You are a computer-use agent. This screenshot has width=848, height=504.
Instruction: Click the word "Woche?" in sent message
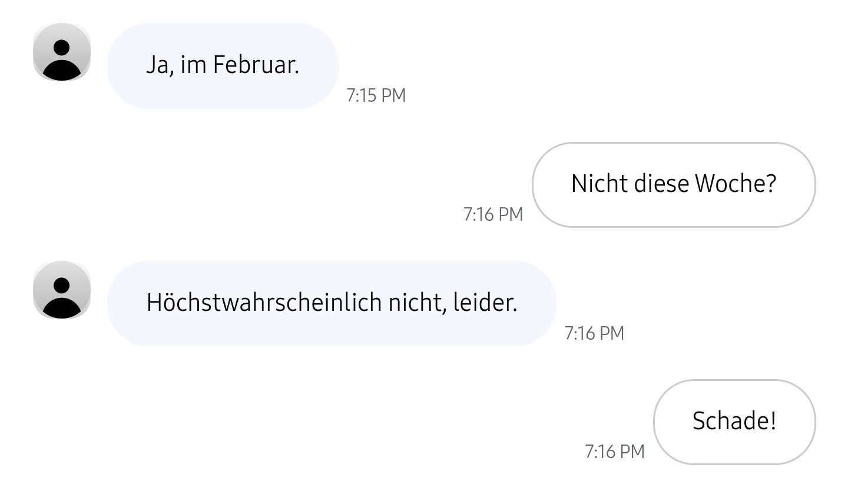tap(736, 184)
